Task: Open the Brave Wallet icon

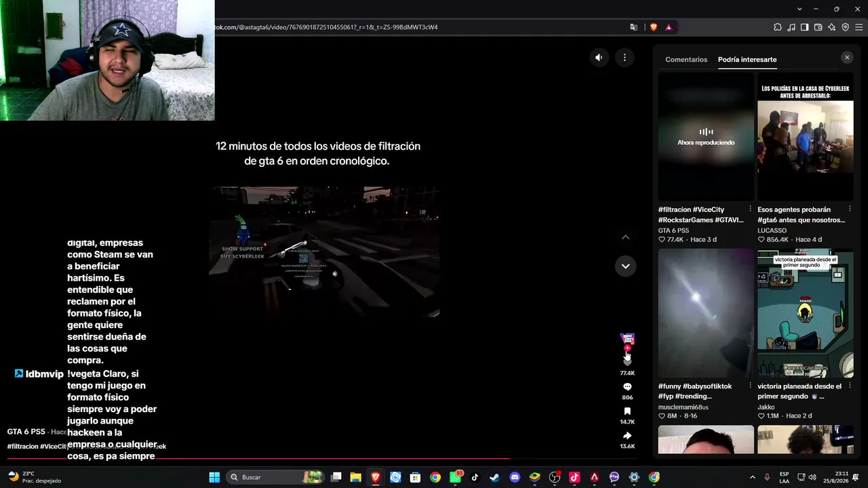Action: tap(818, 27)
